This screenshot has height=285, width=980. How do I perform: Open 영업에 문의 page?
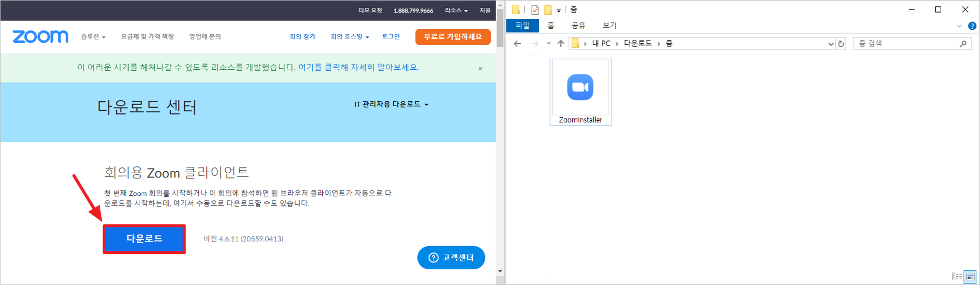205,37
